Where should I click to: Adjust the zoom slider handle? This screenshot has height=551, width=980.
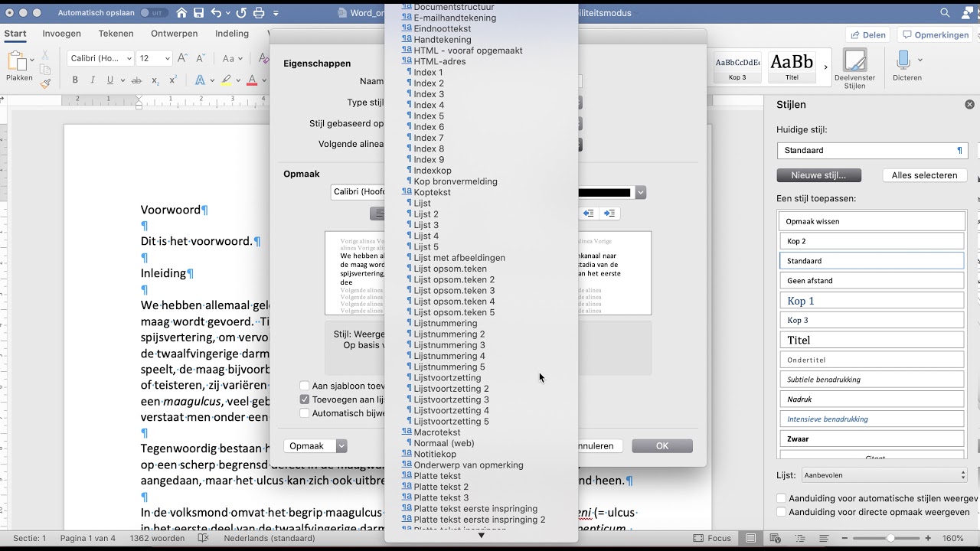click(890, 538)
